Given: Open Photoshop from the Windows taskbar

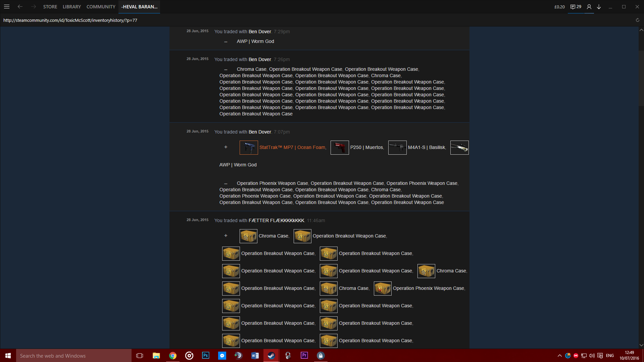Looking at the screenshot, I should tap(206, 356).
